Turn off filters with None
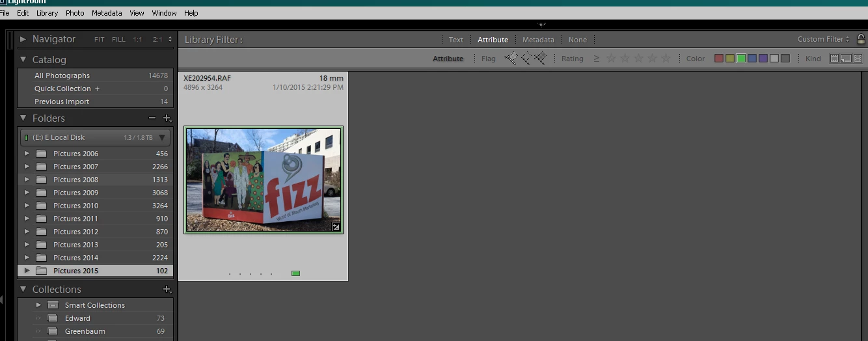Viewport: 868px width, 341px height. click(578, 40)
